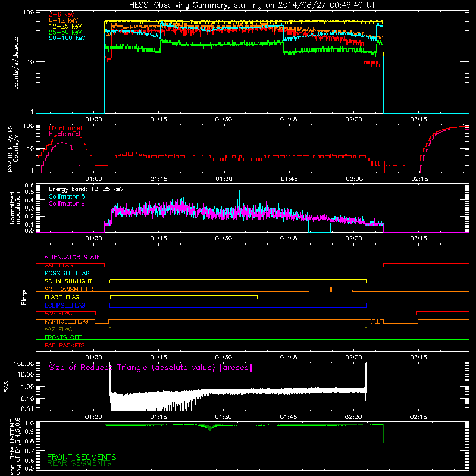476x476 pixels.
Task: Click the HI channel peak in particle rates
Action: [62, 143]
